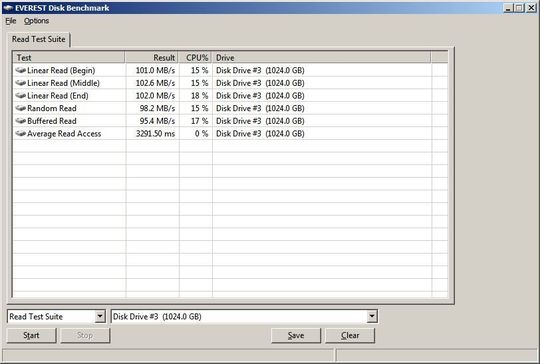
Task: Click the 98.2 MB/s result value
Action: [157, 108]
